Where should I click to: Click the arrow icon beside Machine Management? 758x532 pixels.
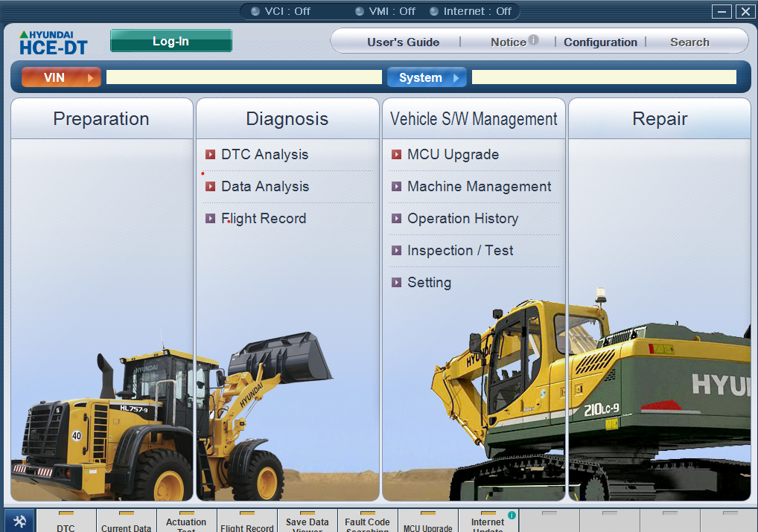396,187
